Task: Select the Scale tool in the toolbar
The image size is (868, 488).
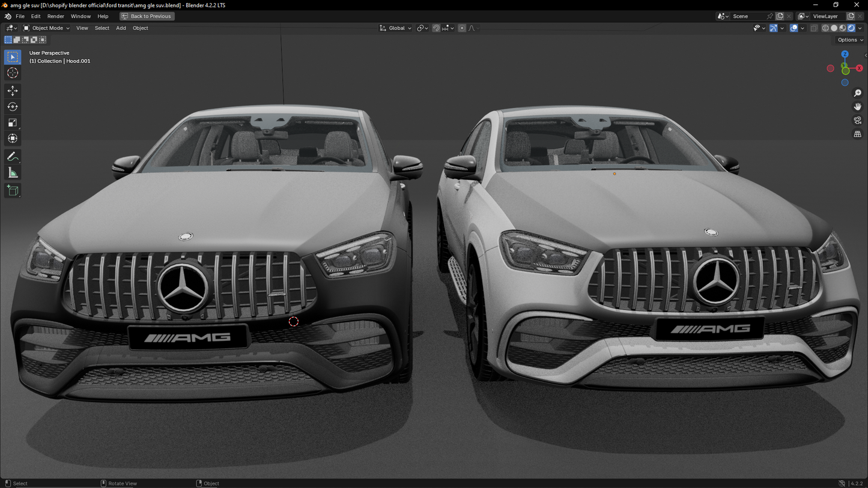Action: pyautogui.click(x=12, y=122)
